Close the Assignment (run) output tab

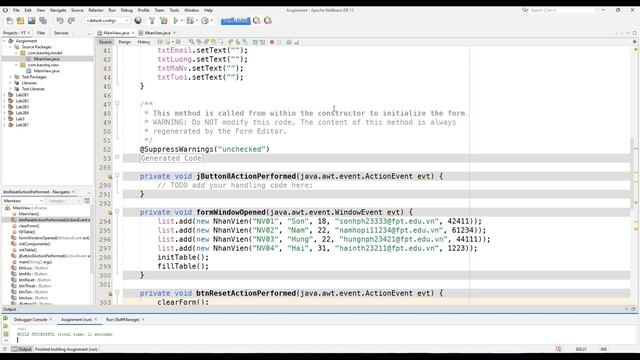pyautogui.click(x=96, y=320)
